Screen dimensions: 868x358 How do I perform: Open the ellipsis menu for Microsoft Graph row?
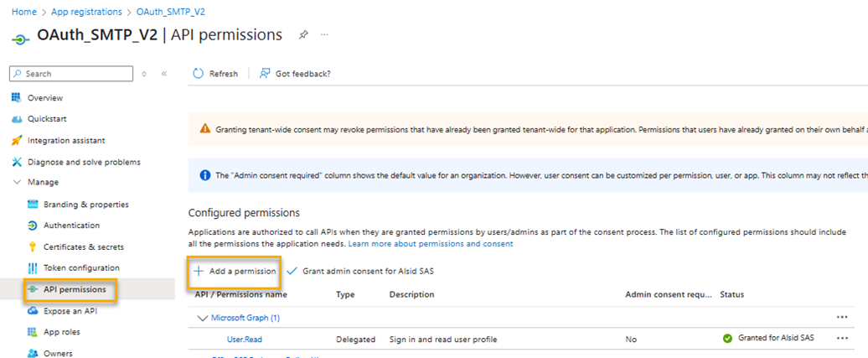click(842, 317)
